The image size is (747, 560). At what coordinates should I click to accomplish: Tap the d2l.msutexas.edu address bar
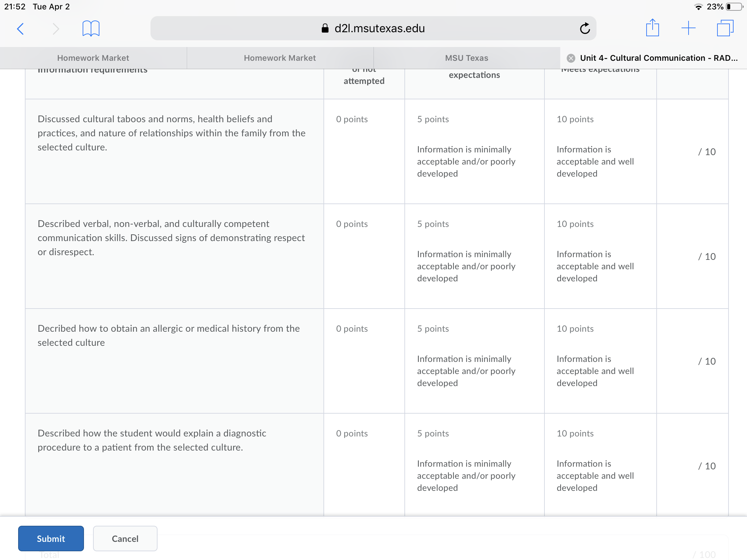(373, 28)
